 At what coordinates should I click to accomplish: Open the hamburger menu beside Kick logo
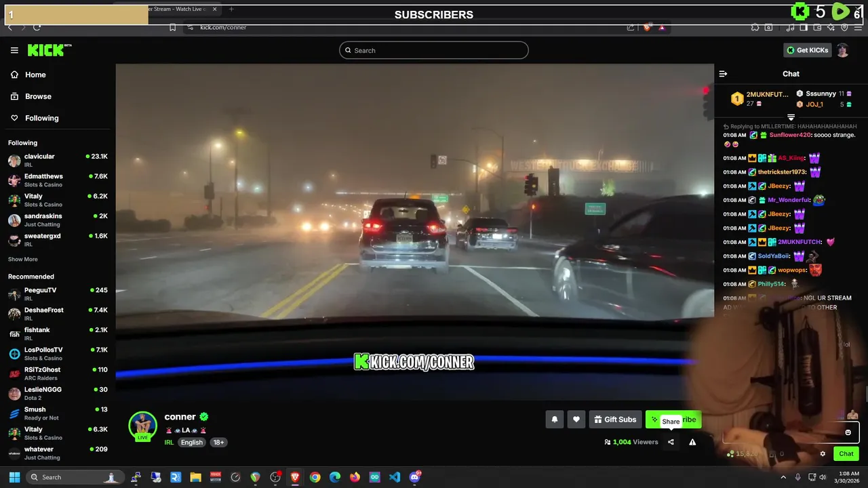click(14, 50)
